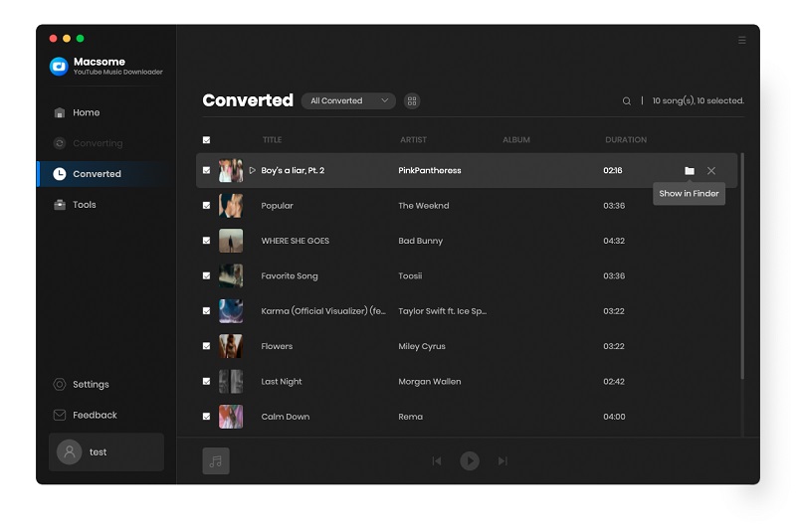This screenshot has width=796, height=532.
Task: Go to Home in sidebar
Action: point(86,112)
